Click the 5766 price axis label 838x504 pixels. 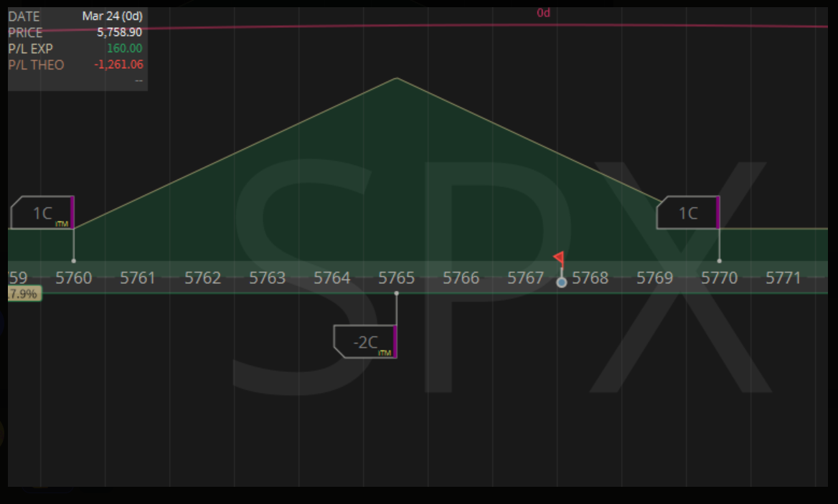[x=461, y=277]
